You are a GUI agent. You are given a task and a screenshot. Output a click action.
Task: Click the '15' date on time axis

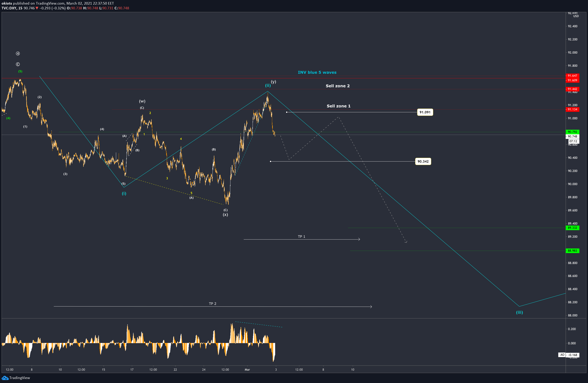[x=103, y=369]
